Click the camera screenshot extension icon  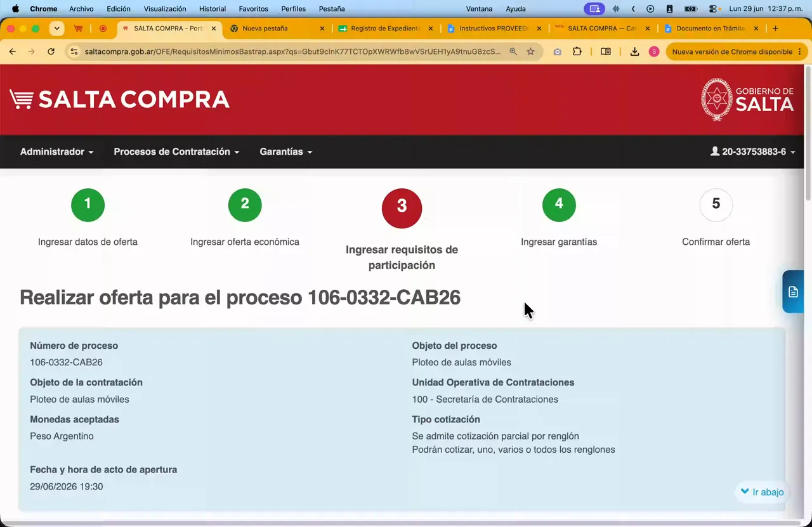[557, 51]
